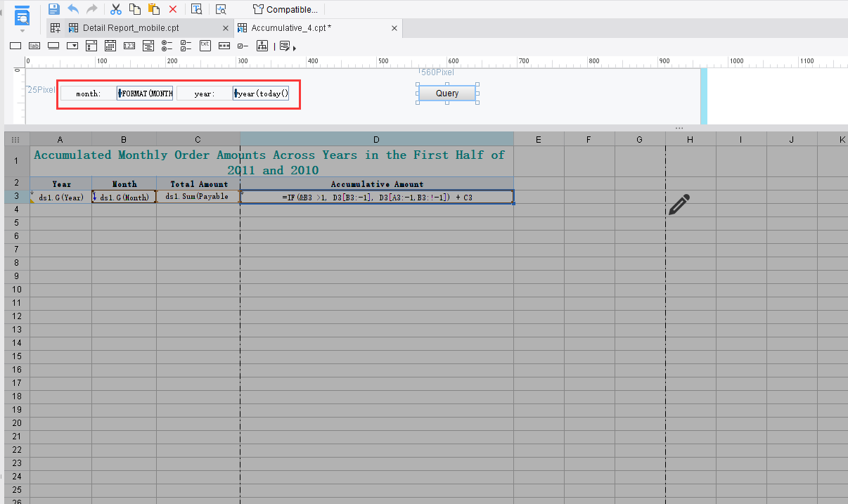Image resolution: width=848 pixels, height=504 pixels.
Task: Insert a Combo Box dropdown widget
Action: coord(72,45)
